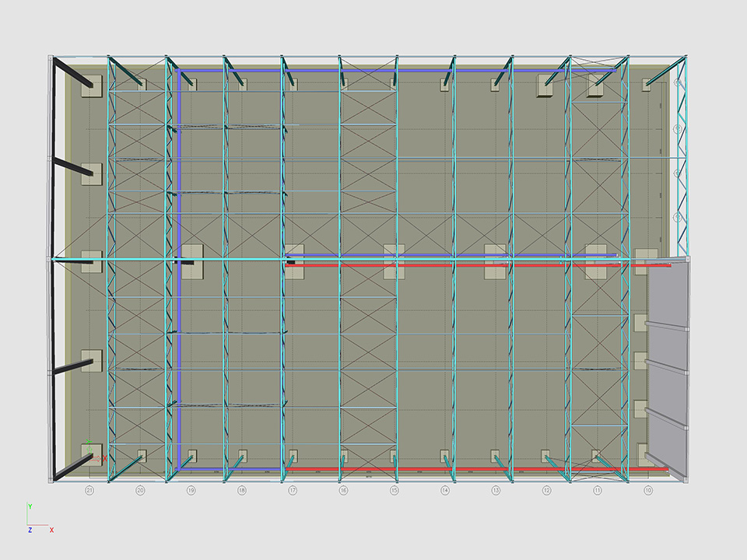Click grid marker number 12

[547, 491]
